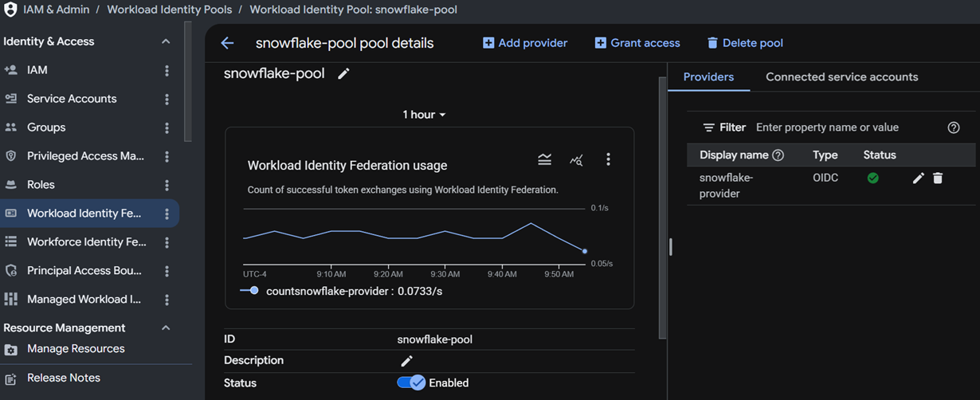Click the snowflake-pool ID value
980x400 pixels.
point(435,339)
